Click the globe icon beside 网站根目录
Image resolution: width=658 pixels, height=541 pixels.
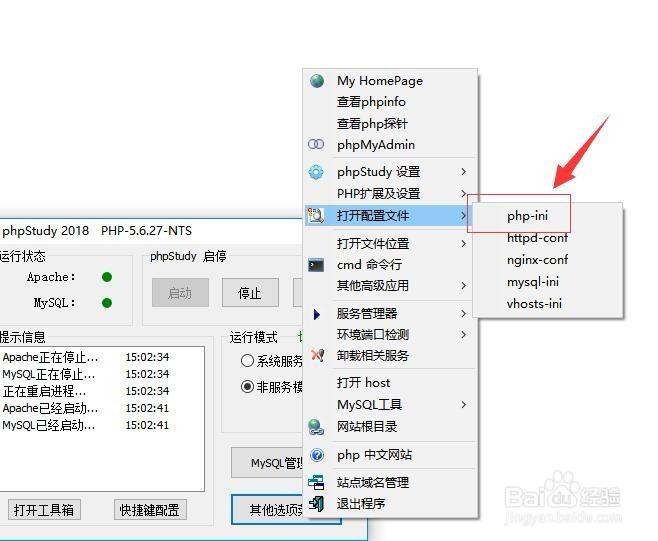316,427
